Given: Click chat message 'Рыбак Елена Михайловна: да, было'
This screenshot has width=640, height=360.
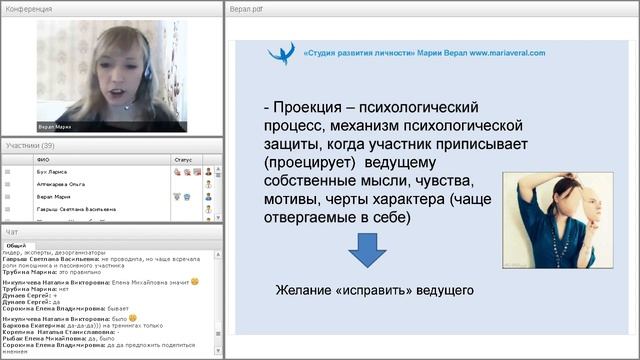Looking at the screenshot, I should click(58, 339).
